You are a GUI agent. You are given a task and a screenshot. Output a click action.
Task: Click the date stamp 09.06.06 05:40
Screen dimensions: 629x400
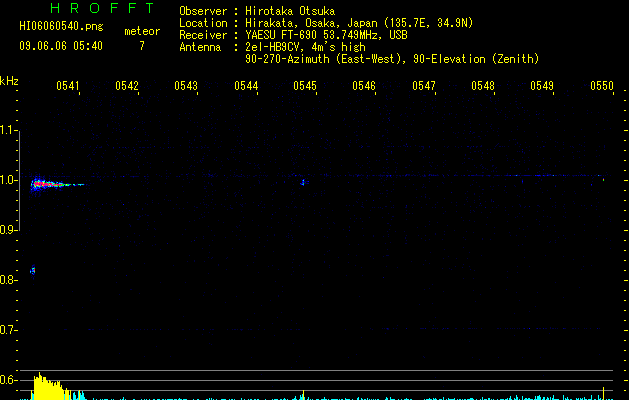[61, 46]
